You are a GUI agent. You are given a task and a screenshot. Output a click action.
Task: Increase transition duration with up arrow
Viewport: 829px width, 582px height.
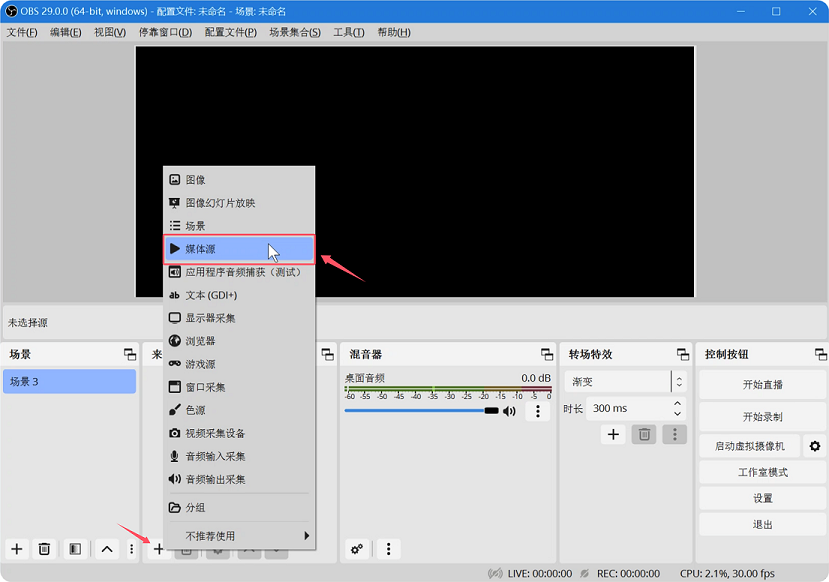[678, 403]
